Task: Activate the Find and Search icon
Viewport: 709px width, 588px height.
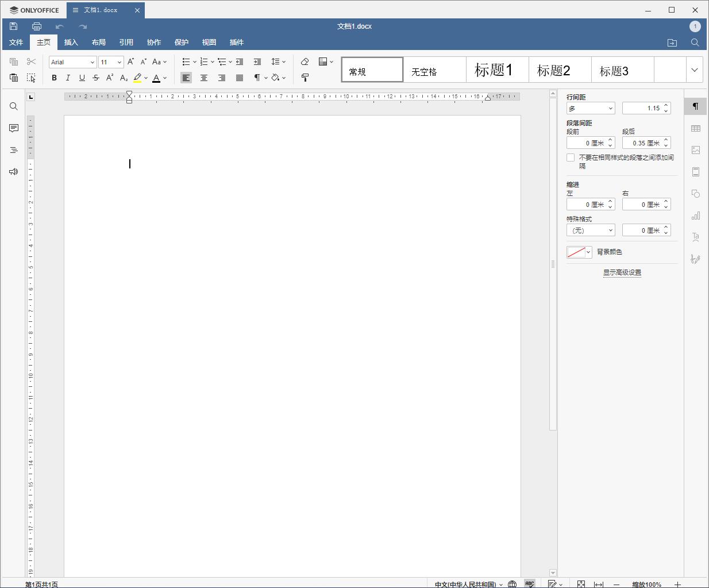Action: click(13, 106)
